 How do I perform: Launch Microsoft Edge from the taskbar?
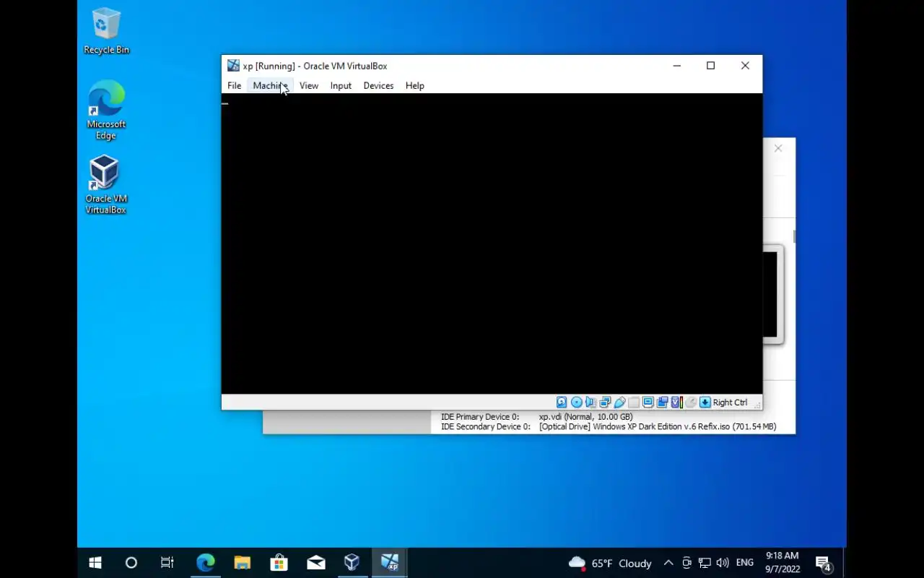(206, 563)
